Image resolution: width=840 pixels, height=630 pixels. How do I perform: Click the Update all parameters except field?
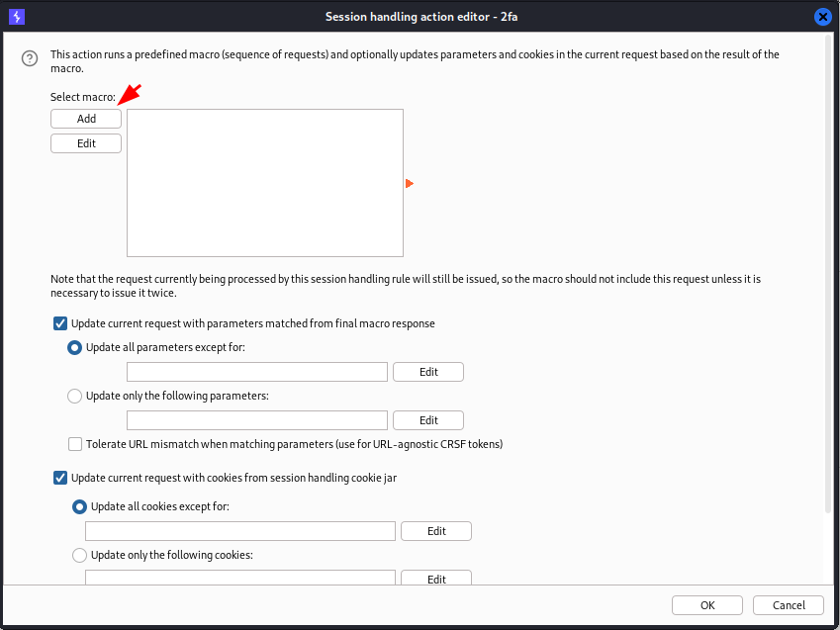257,372
